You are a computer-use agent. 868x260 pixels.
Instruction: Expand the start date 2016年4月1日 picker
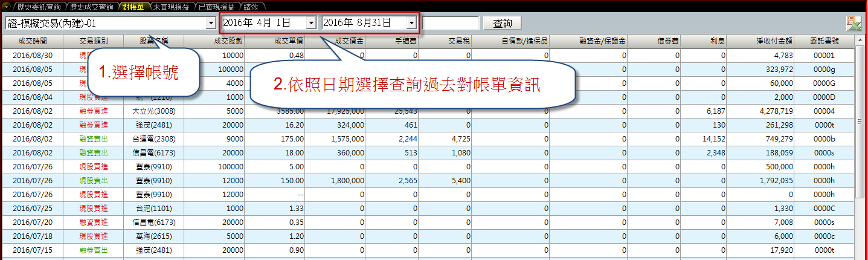pyautogui.click(x=310, y=23)
